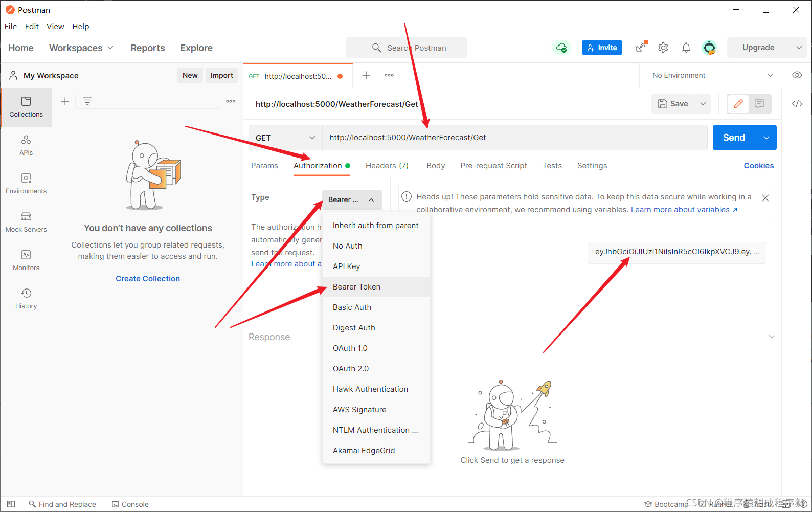Collapse the auth Type dropdown
The width and height of the screenshot is (812, 512).
(x=352, y=199)
